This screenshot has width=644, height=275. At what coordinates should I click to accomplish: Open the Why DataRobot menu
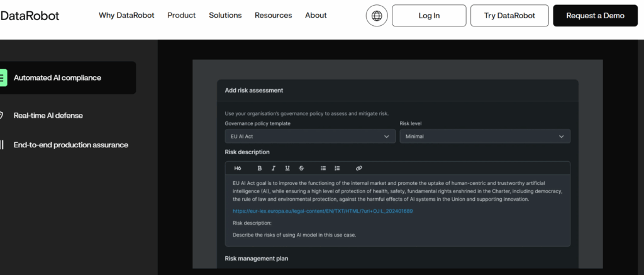point(126,15)
